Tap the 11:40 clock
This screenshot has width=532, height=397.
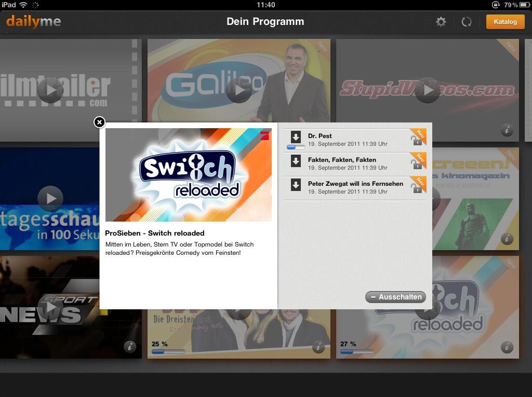click(x=265, y=5)
